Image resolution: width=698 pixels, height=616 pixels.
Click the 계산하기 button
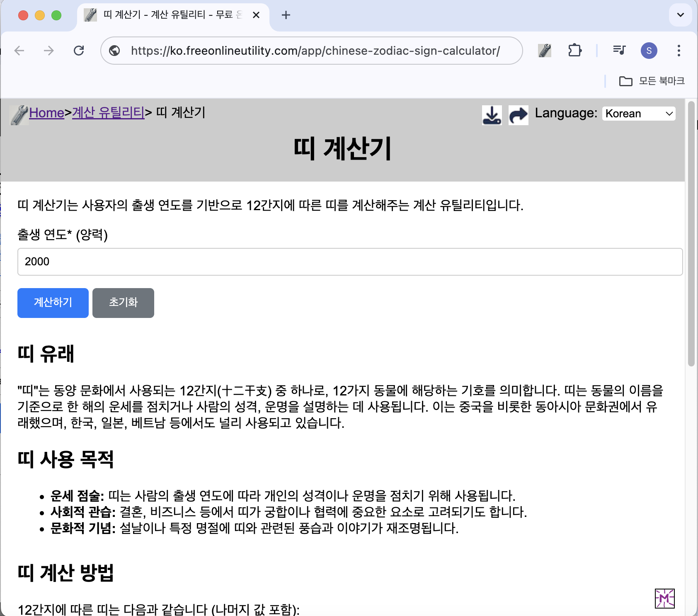(53, 303)
